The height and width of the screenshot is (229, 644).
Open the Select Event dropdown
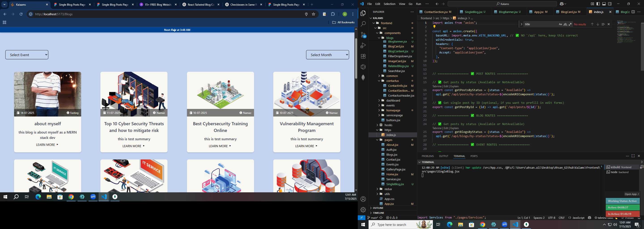click(x=27, y=55)
